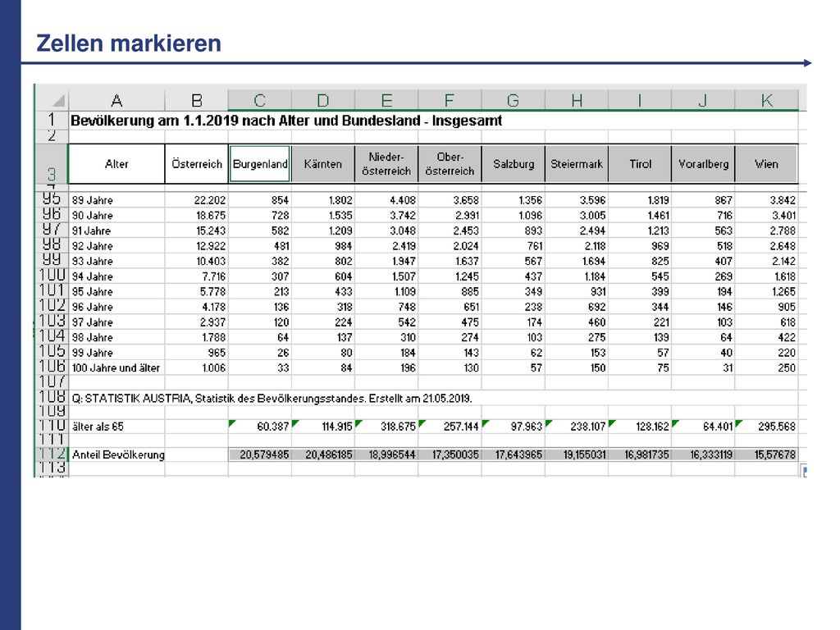Click the "Niederösterreich" header cell

pos(386,164)
